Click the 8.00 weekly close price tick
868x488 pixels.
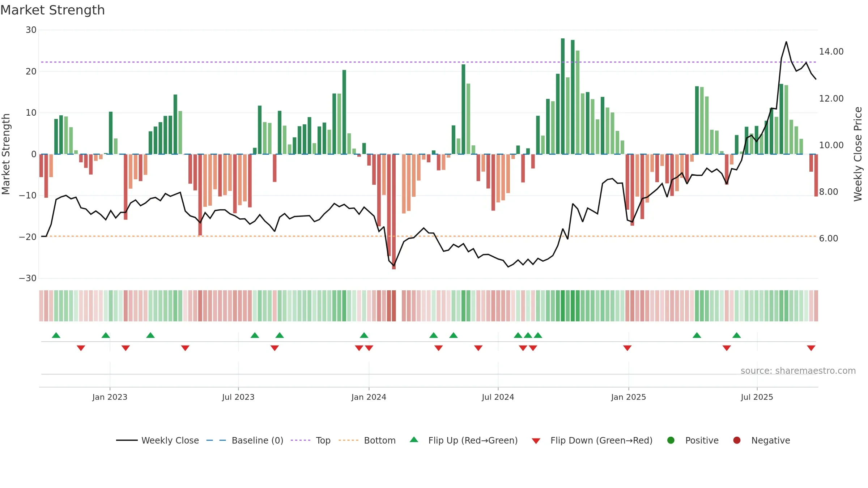coord(829,192)
